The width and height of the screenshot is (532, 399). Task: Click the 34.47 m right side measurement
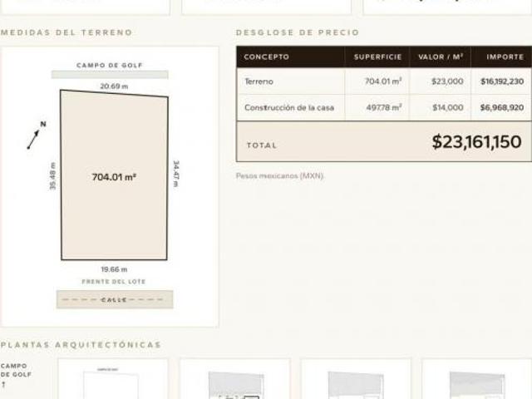point(175,174)
